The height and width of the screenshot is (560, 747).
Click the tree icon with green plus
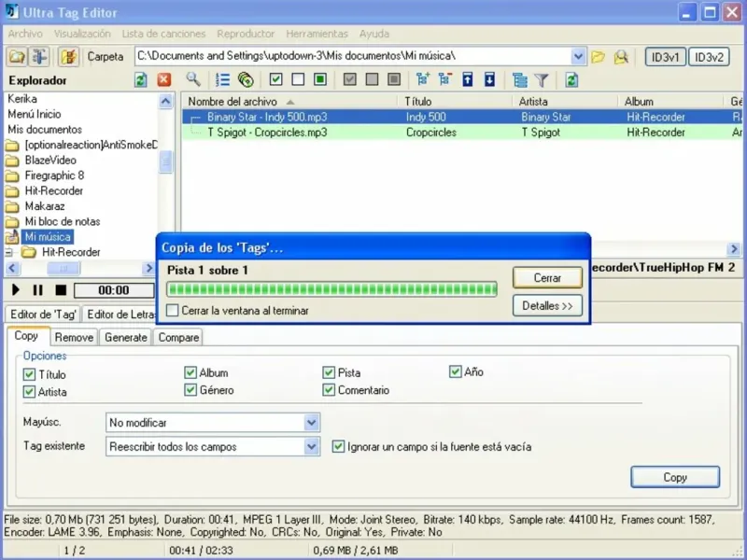(x=423, y=79)
